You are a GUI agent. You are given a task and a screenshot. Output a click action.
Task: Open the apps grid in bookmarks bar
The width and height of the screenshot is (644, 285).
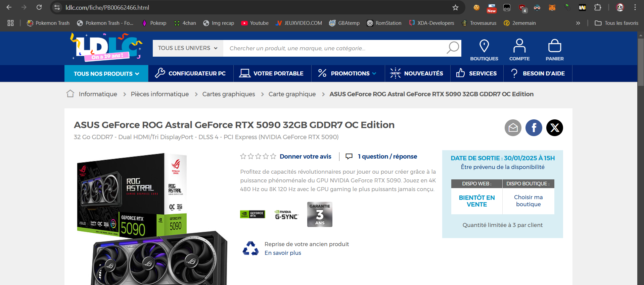[x=10, y=23]
